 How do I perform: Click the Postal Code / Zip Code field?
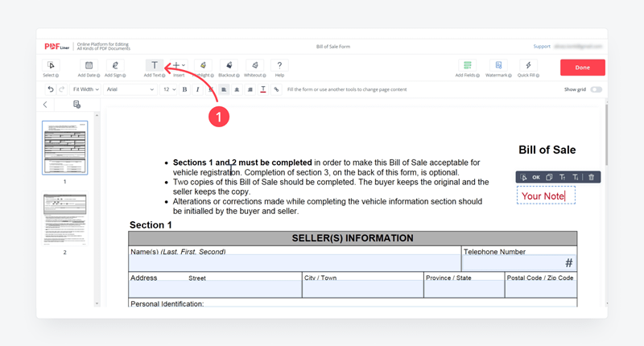pos(541,289)
